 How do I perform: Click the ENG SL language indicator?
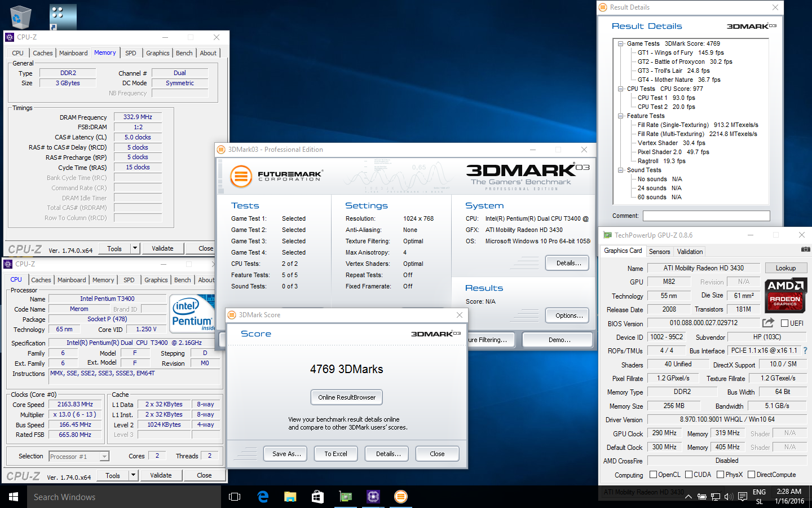click(759, 497)
